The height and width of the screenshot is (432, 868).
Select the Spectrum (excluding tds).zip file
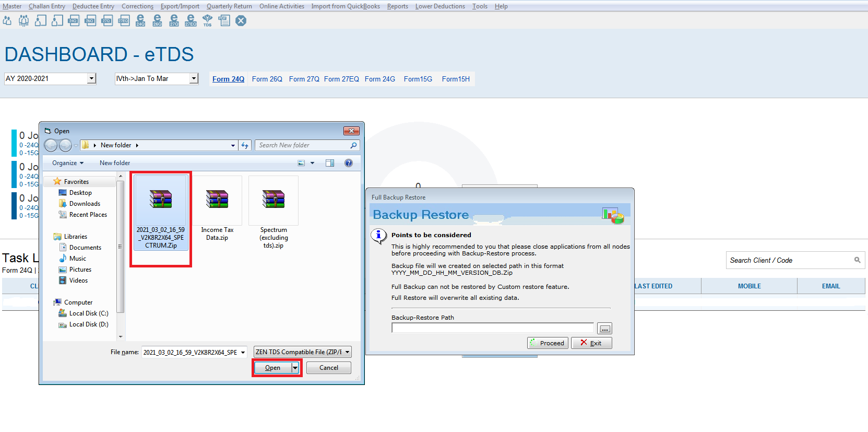coord(274,213)
